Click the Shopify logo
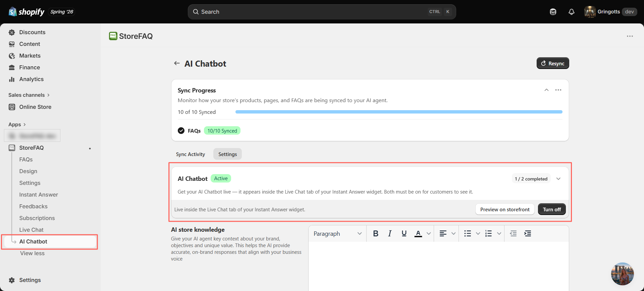644x291 pixels. pyautogui.click(x=26, y=12)
